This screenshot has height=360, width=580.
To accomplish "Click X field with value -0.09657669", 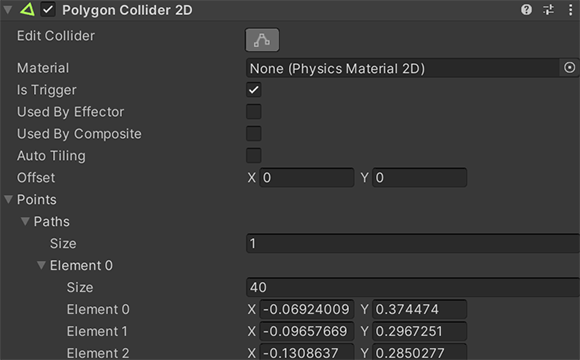I will coord(307,331).
